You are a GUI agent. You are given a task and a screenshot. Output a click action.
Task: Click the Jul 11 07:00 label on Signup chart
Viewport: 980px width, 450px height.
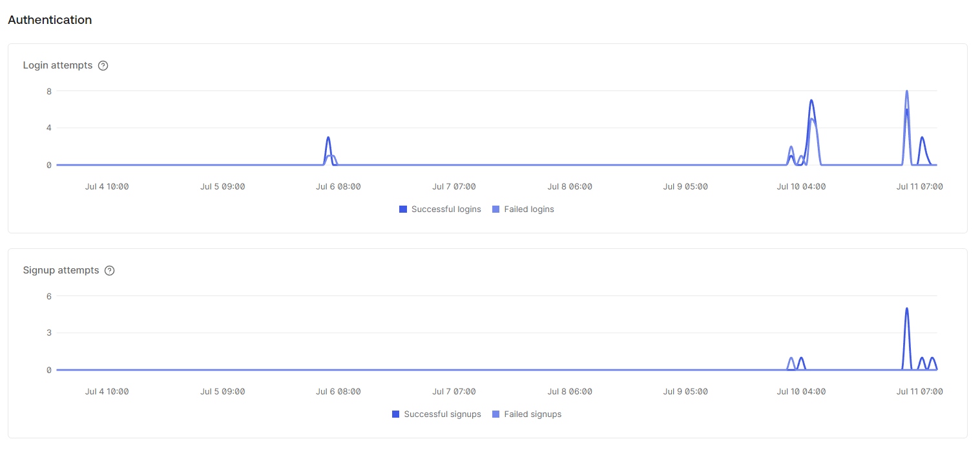pos(919,392)
